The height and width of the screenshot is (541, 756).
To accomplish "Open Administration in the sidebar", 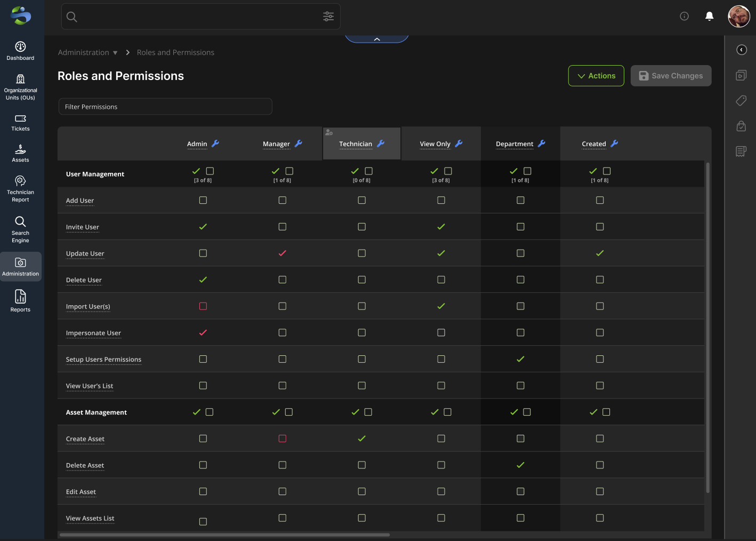I will (20, 266).
